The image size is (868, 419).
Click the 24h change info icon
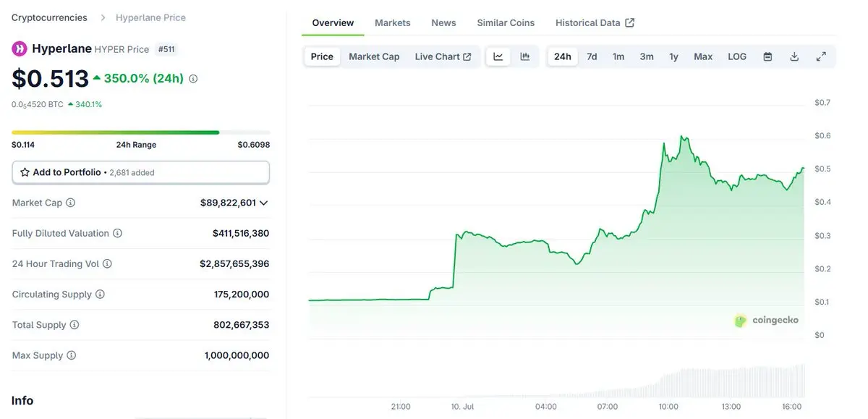(193, 78)
